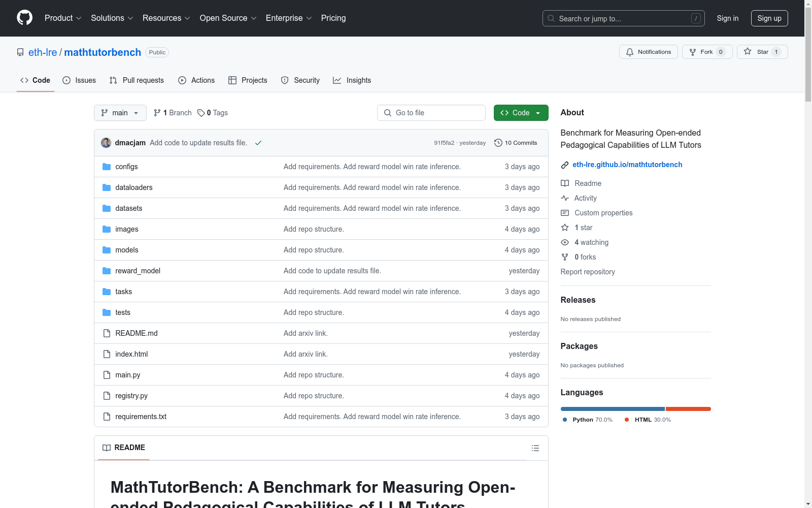This screenshot has height=508, width=812.
Task: Click the link icon beside website URL
Action: tap(565, 165)
